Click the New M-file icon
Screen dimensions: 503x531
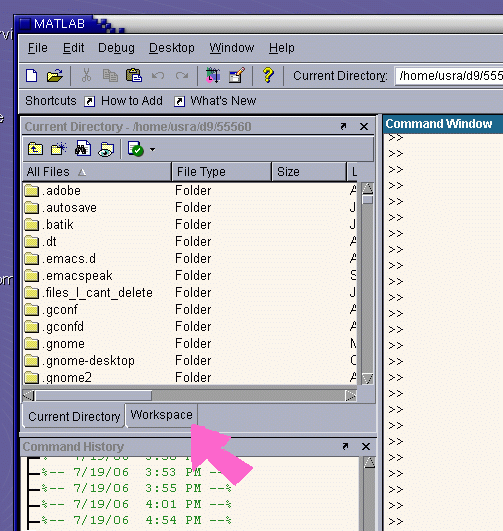[x=32, y=76]
